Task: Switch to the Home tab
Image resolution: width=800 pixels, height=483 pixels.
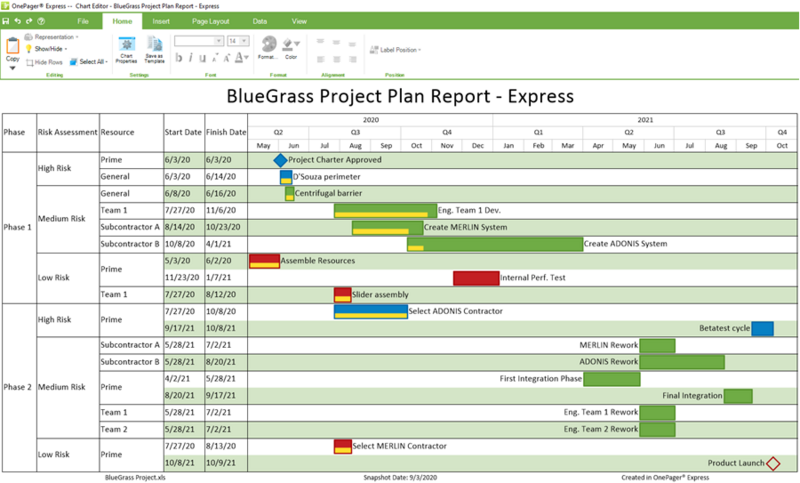Action: [122, 21]
